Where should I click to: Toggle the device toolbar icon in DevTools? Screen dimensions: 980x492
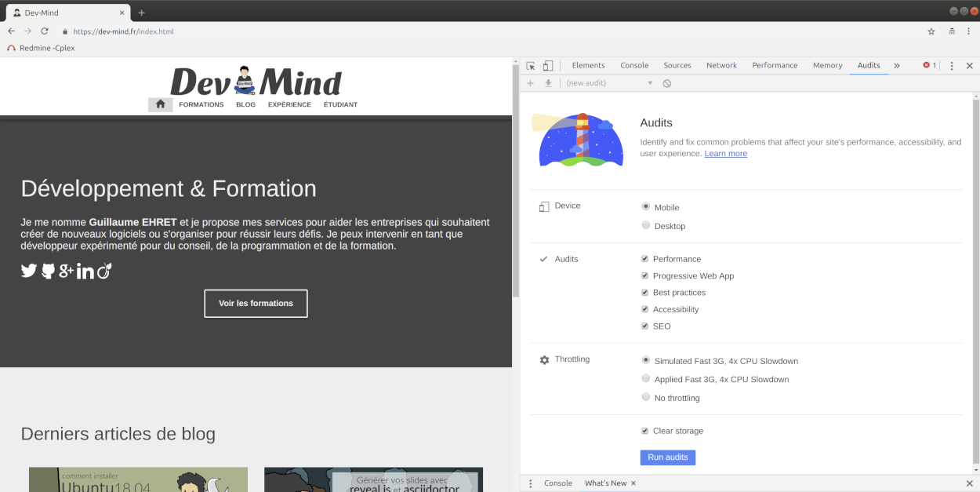point(548,66)
